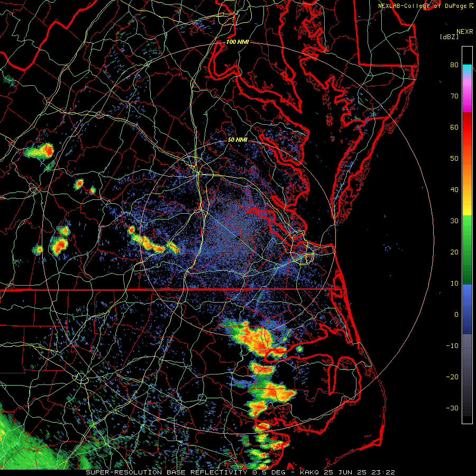
Task: Click the 0 dBZ scale value
Action: pos(456,315)
